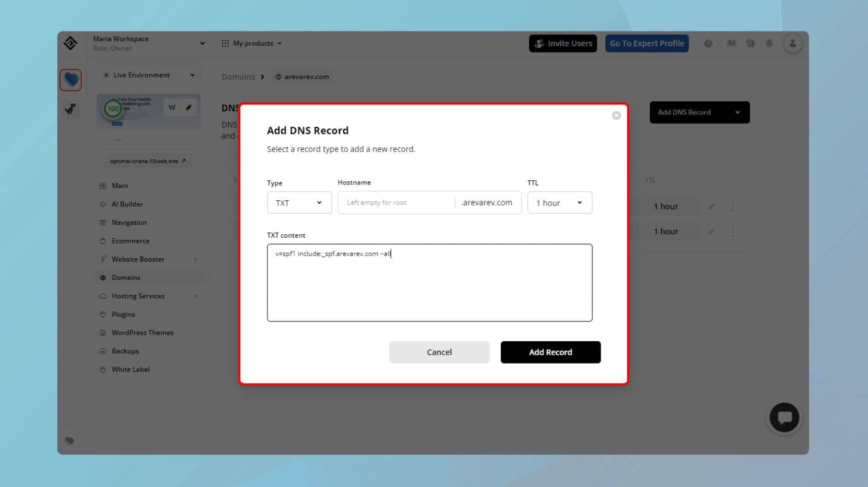Open the user profile avatar icon
The image size is (868, 487).
793,43
